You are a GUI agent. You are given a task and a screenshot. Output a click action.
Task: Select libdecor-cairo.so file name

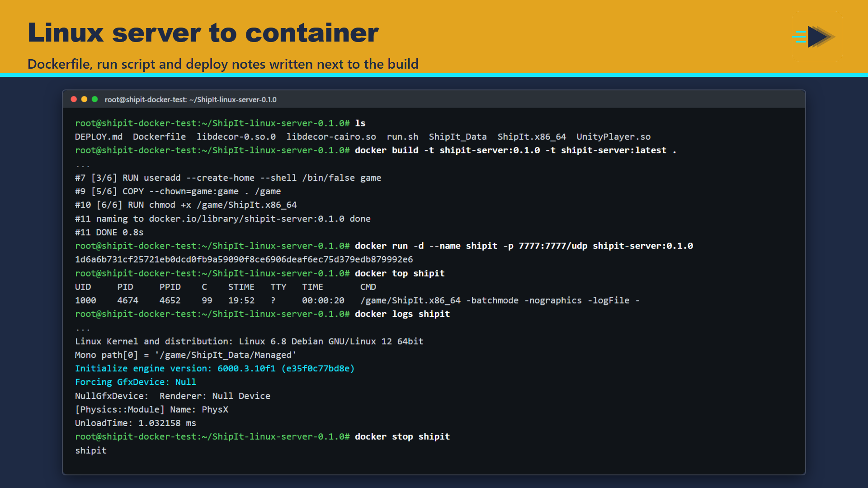point(331,136)
